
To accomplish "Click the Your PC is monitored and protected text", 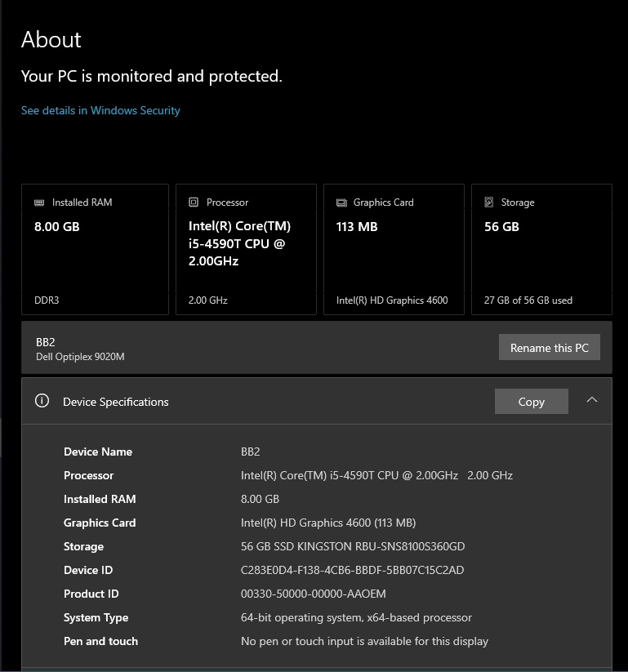I will click(152, 76).
